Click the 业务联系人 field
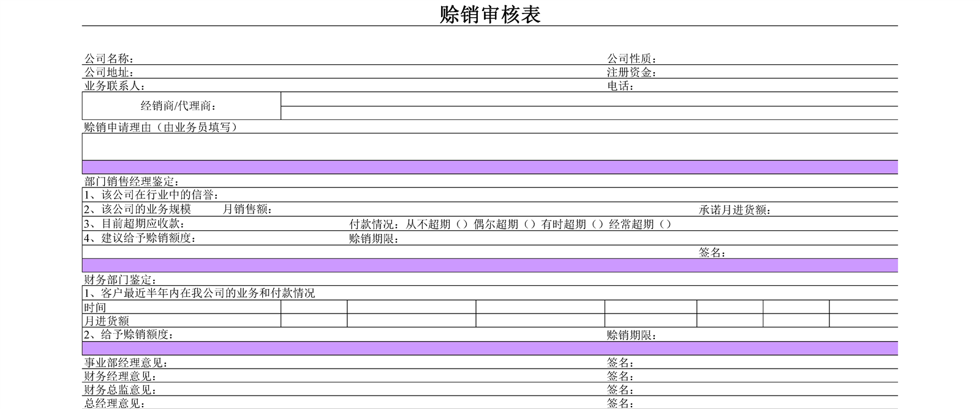This screenshot has width=980, height=409. point(367,86)
